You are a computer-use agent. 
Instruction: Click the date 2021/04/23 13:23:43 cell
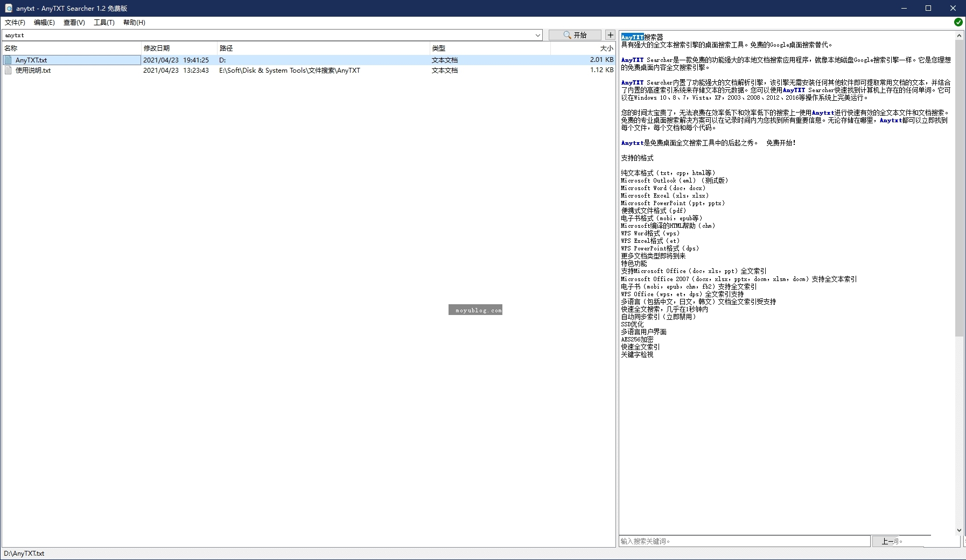tap(176, 71)
